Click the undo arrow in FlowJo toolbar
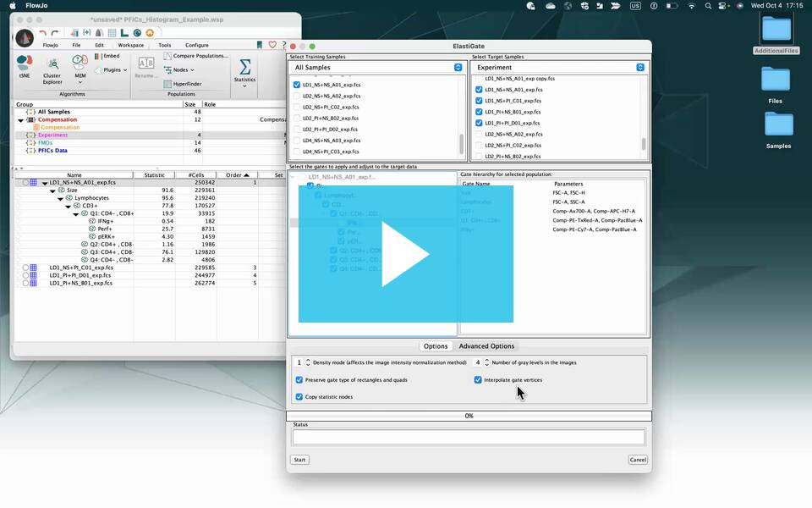Viewport: 812px width, 508px height. 43,33
